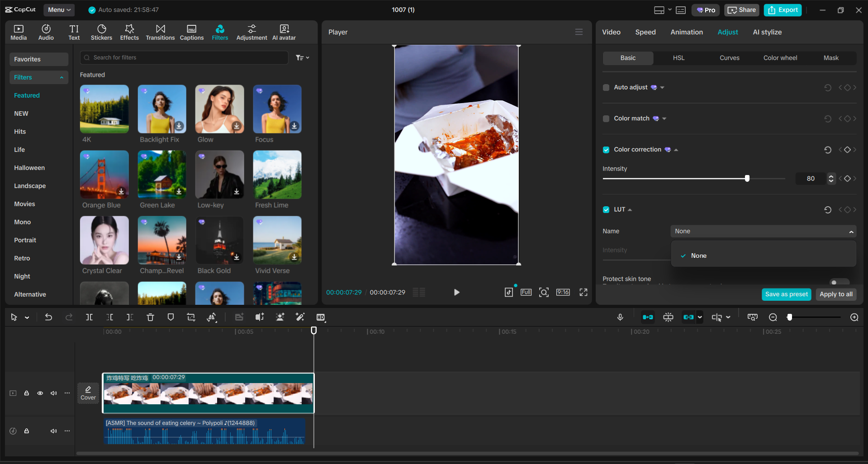Select the Transitions tool
Screen dimensions: 868x464
160,32
